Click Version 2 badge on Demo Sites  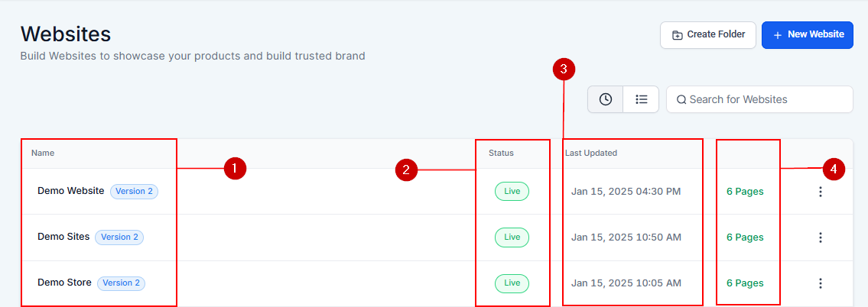click(119, 237)
